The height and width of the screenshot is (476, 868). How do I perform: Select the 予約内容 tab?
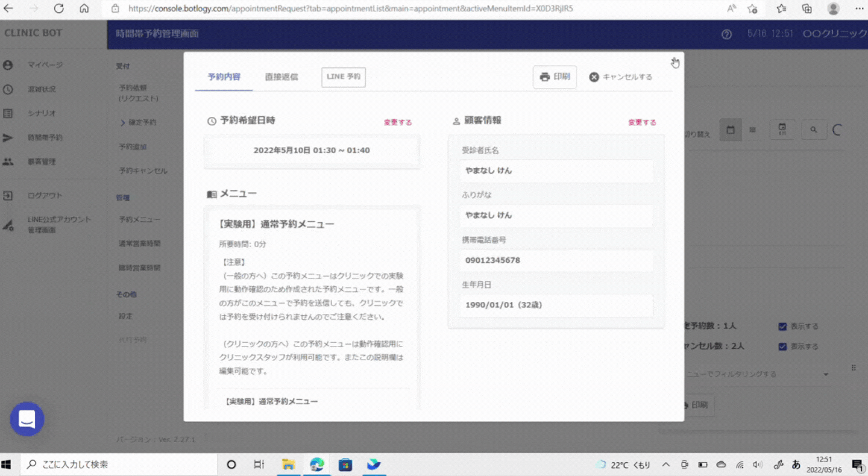pyautogui.click(x=224, y=77)
